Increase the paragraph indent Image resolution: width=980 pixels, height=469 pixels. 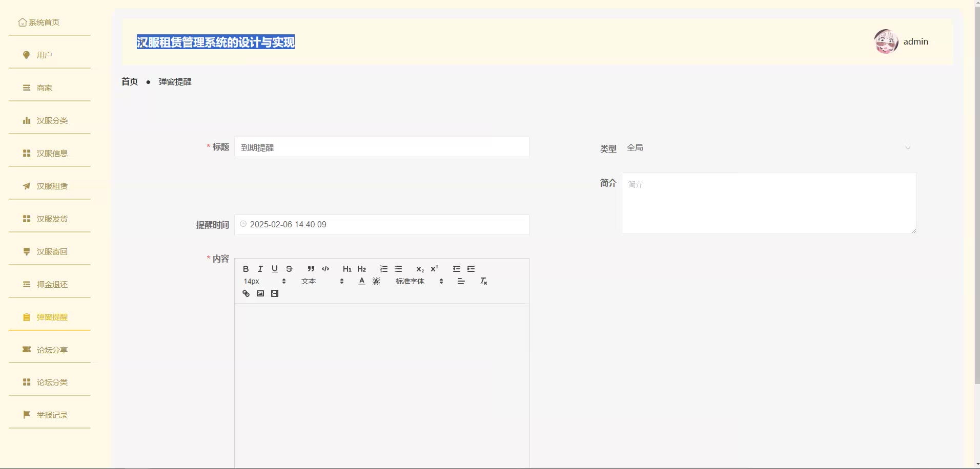click(x=471, y=269)
